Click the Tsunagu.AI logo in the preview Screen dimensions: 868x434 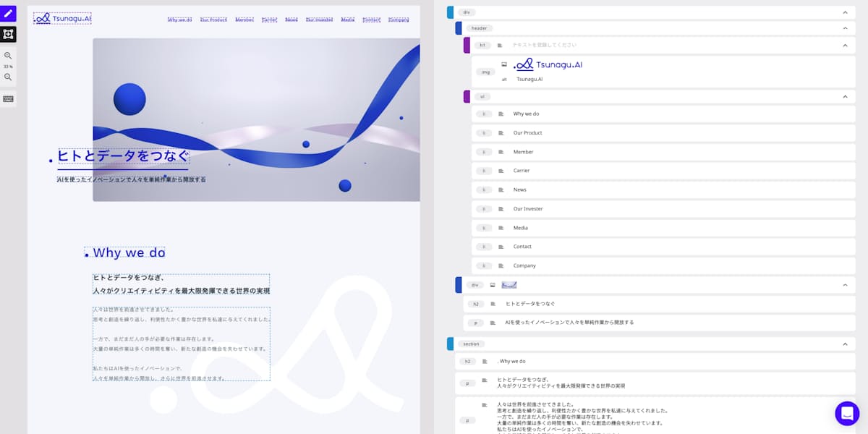62,19
